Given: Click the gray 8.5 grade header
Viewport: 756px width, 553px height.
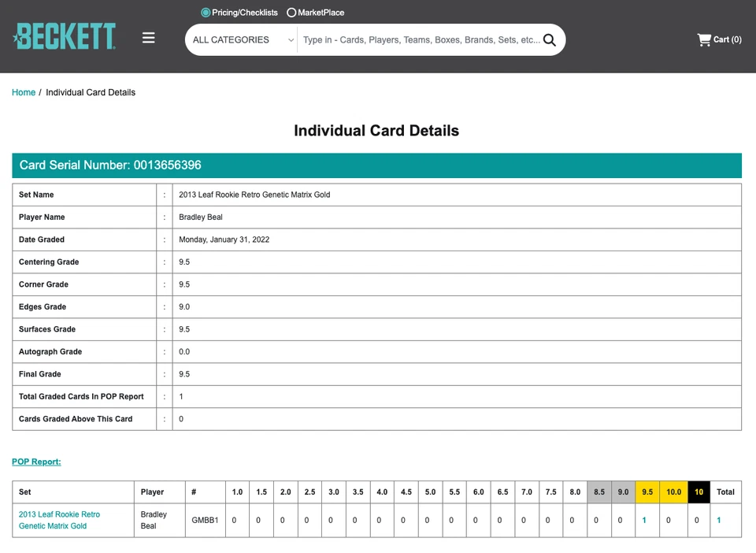Looking at the screenshot, I should coord(599,492).
